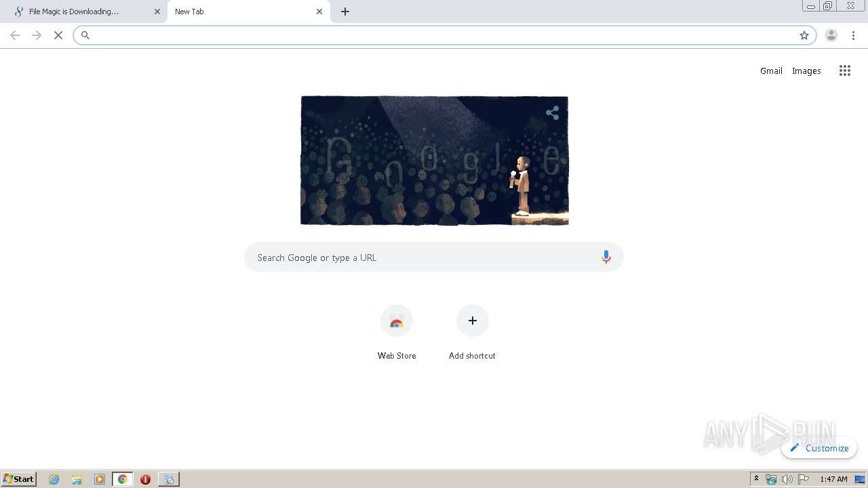This screenshot has width=868, height=488.
Task: Open the network tray icon
Action: click(x=771, y=479)
